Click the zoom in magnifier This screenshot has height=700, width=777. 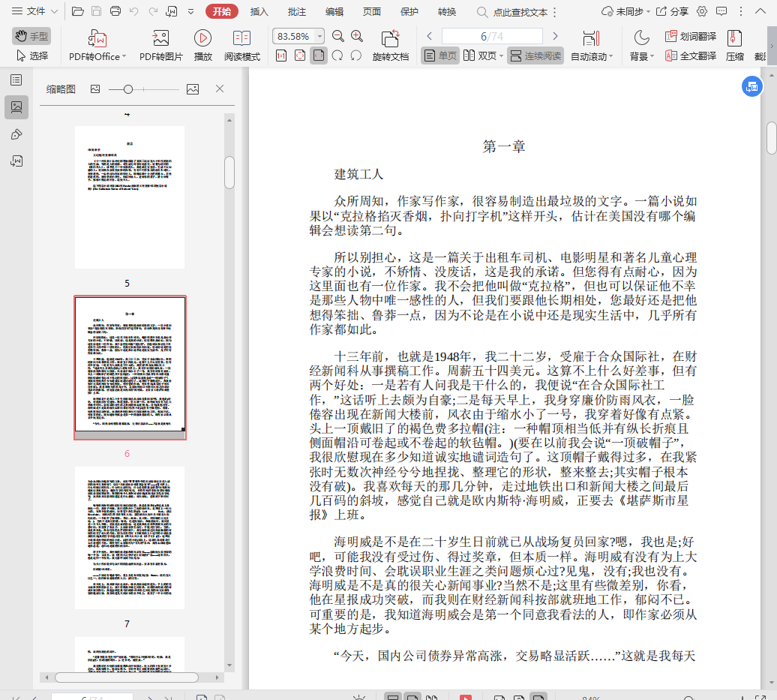pos(357,36)
